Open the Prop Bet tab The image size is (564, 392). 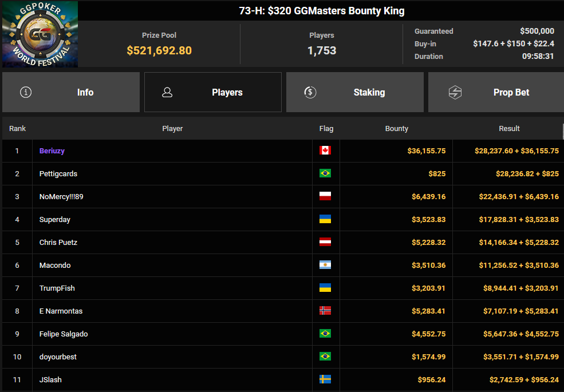click(x=496, y=92)
